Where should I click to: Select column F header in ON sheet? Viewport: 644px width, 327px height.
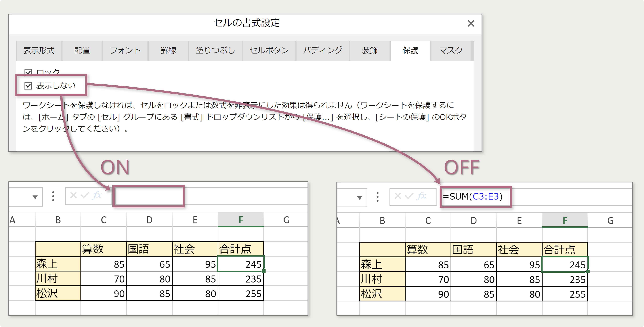coord(241,220)
